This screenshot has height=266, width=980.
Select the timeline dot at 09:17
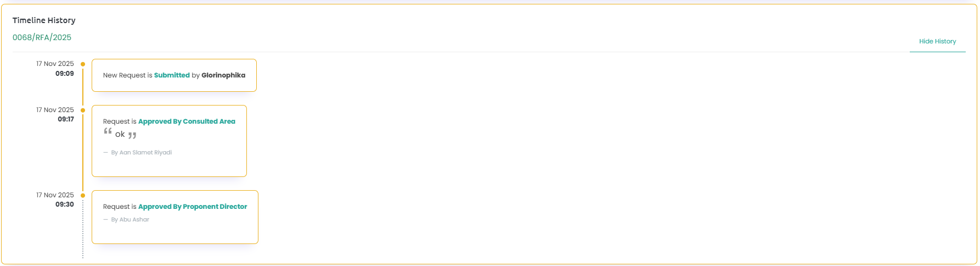coord(83,110)
